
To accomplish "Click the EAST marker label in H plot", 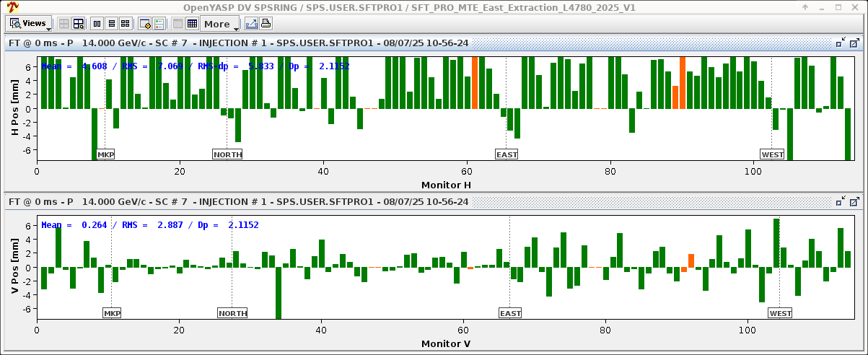I will pos(507,154).
